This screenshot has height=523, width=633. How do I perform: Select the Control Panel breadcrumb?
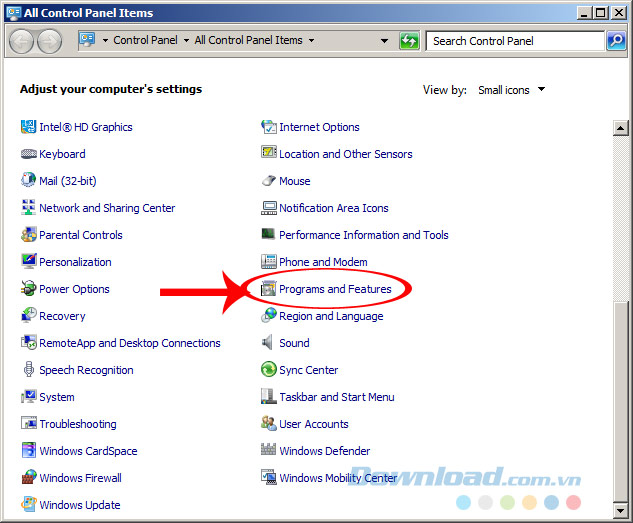click(145, 40)
